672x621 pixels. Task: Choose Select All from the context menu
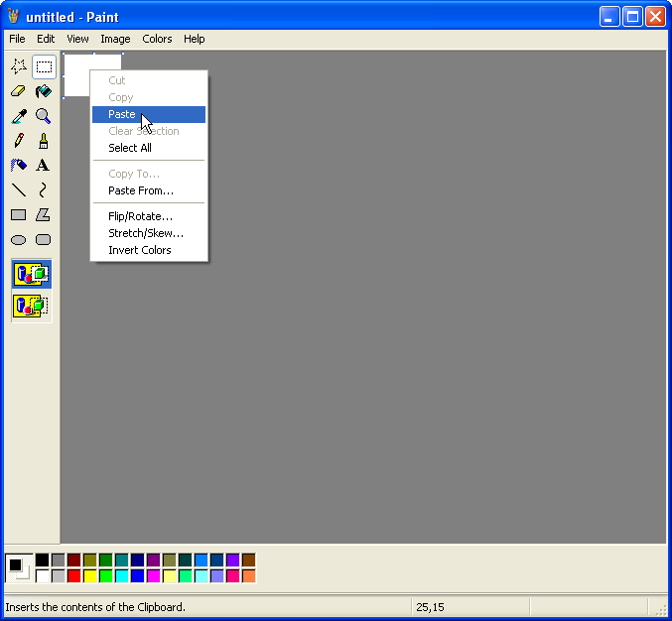[x=130, y=148]
